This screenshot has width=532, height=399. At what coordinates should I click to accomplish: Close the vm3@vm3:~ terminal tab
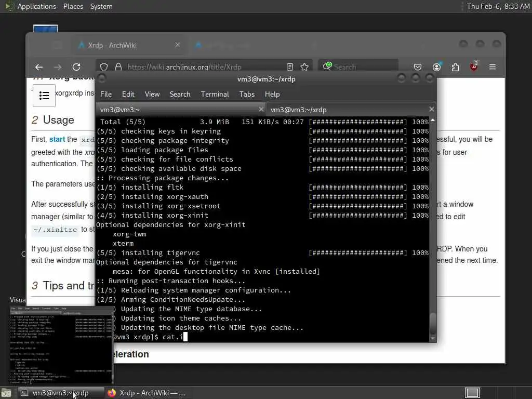(x=261, y=109)
